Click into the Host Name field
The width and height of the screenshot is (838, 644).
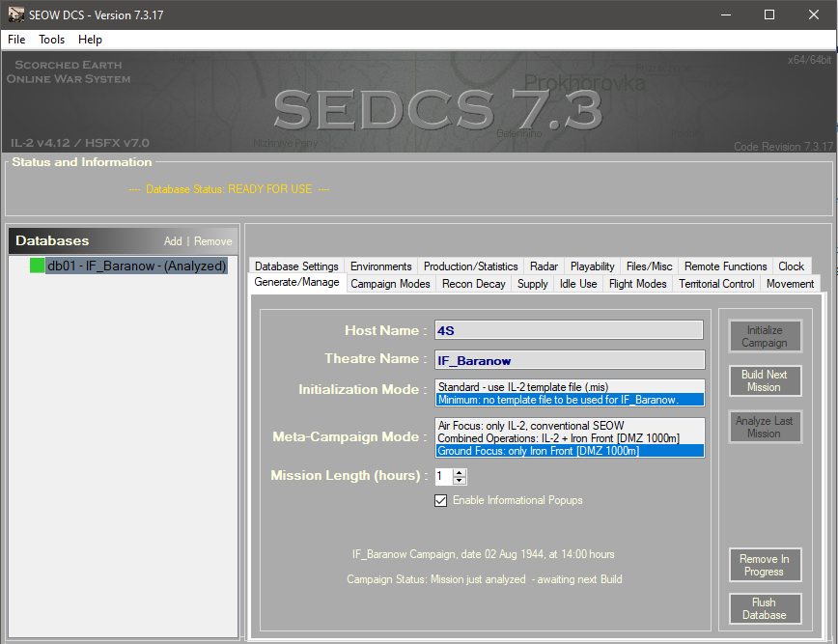tap(569, 330)
